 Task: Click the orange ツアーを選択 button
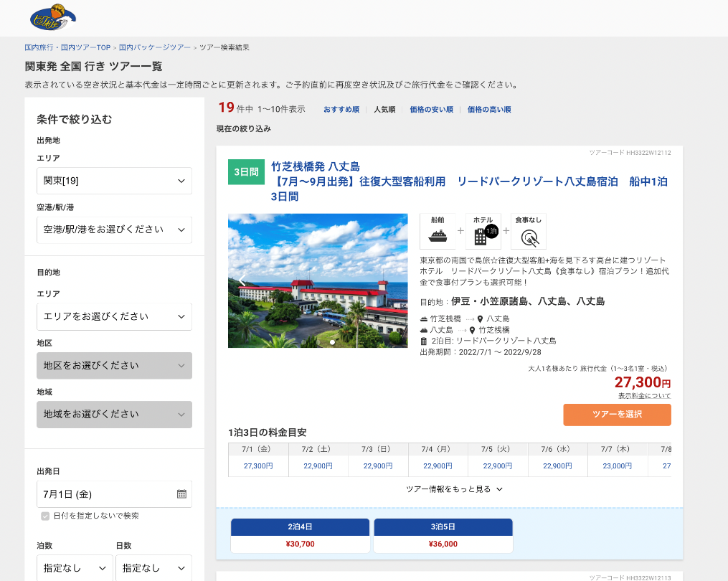click(617, 415)
